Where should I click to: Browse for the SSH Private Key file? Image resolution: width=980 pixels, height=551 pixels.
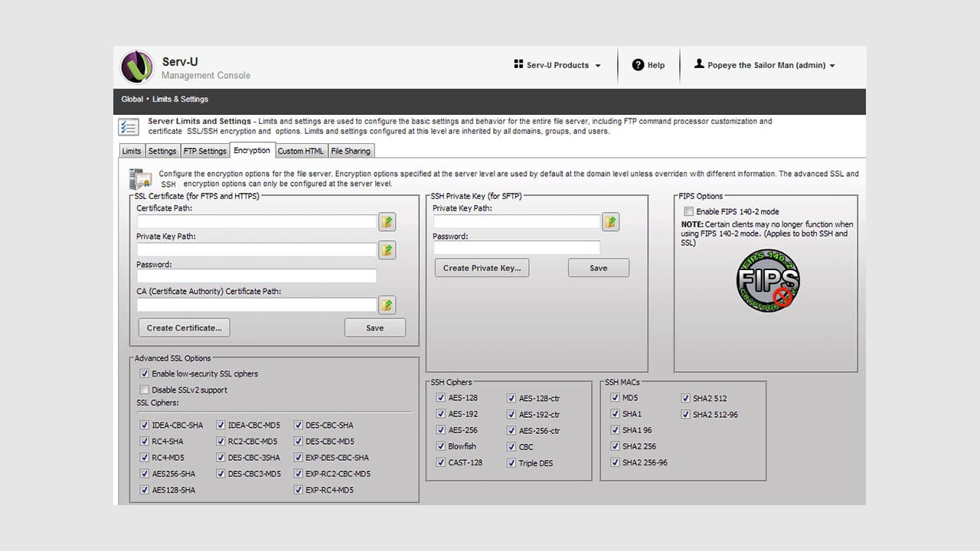coord(610,221)
